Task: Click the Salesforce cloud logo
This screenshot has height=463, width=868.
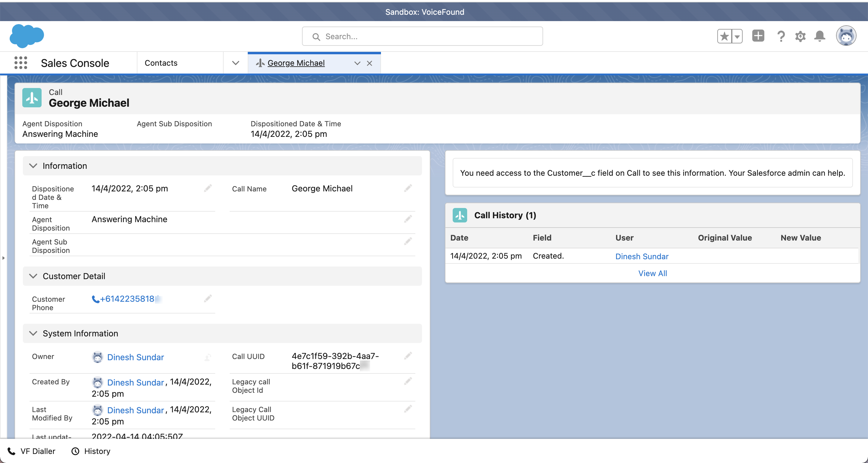Action: [x=27, y=36]
